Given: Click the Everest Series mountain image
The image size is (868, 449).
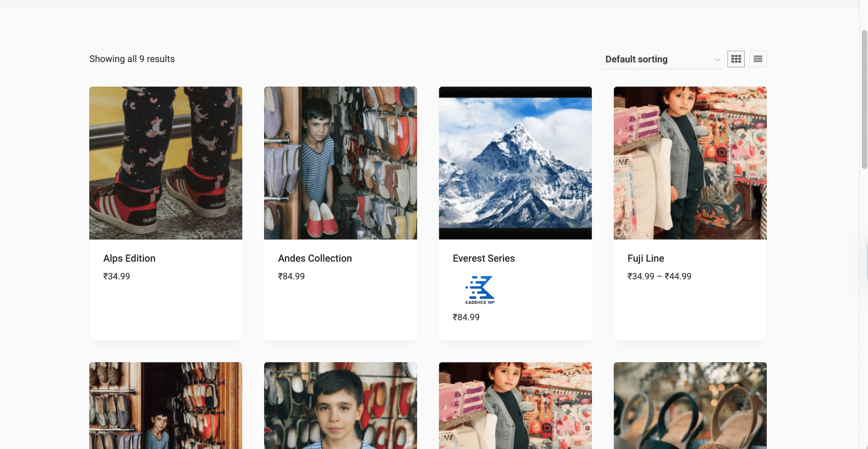Looking at the screenshot, I should point(515,163).
